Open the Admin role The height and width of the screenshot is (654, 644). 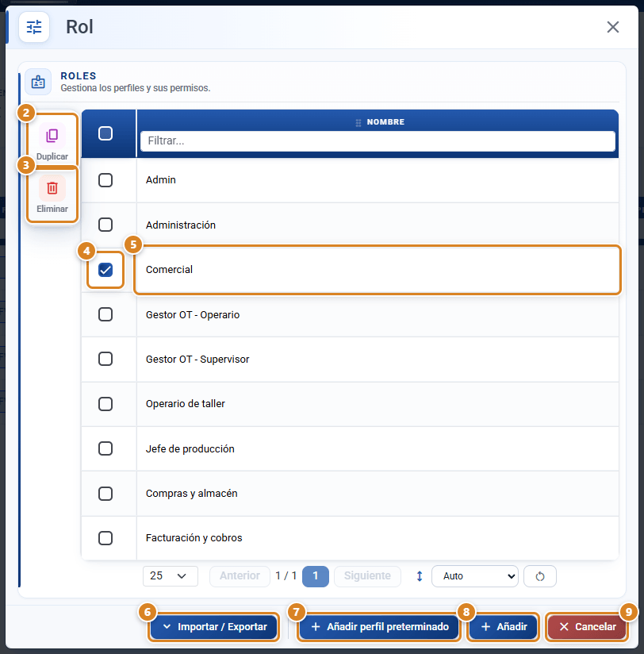tap(378, 180)
